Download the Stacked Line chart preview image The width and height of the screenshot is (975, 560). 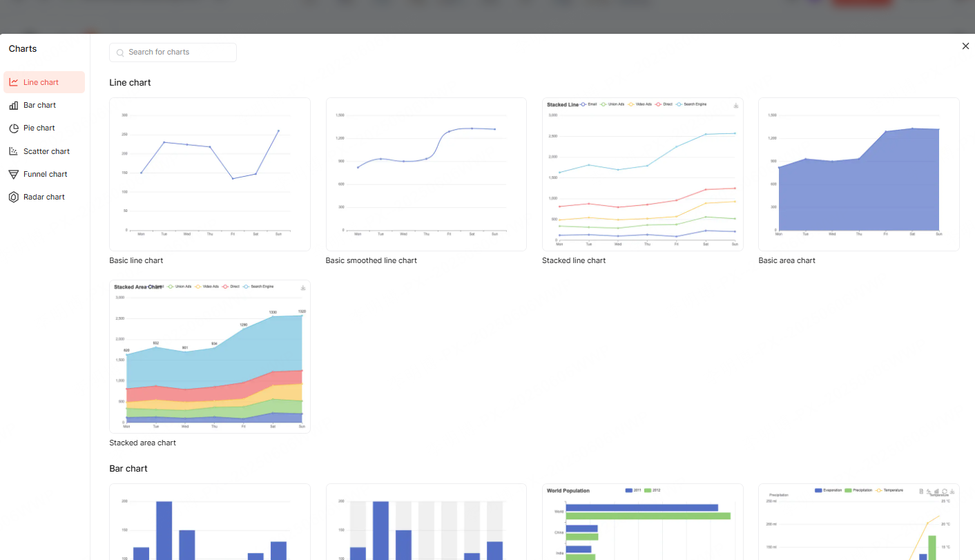[736, 105]
